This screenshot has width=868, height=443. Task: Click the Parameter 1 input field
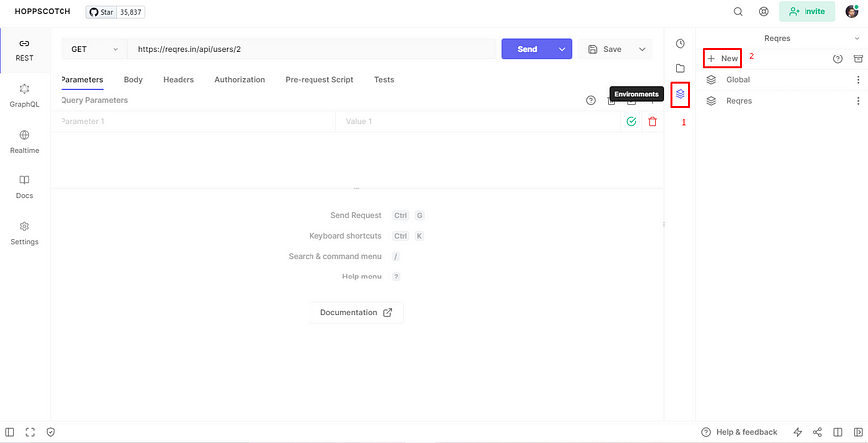point(192,121)
